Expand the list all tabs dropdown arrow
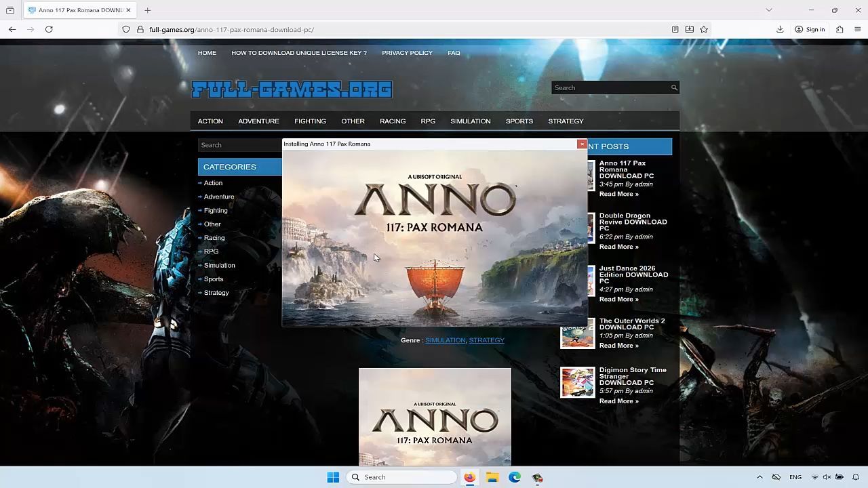 (769, 10)
